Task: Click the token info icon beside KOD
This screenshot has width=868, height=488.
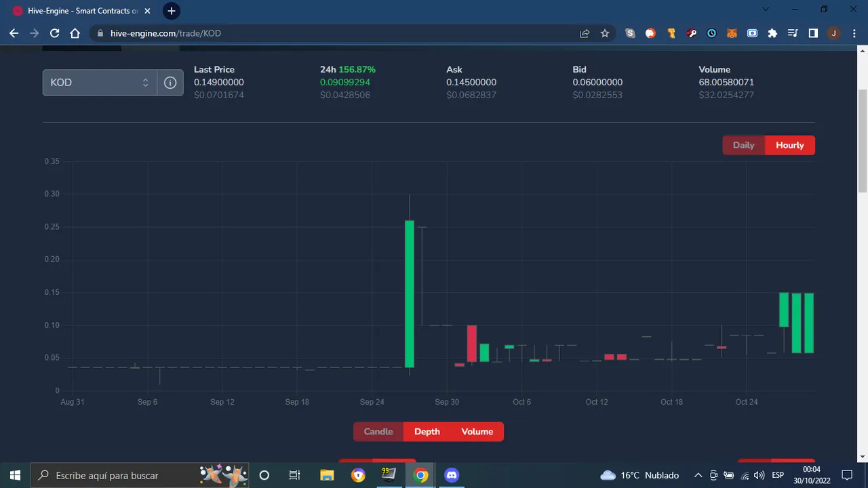Action: (170, 83)
